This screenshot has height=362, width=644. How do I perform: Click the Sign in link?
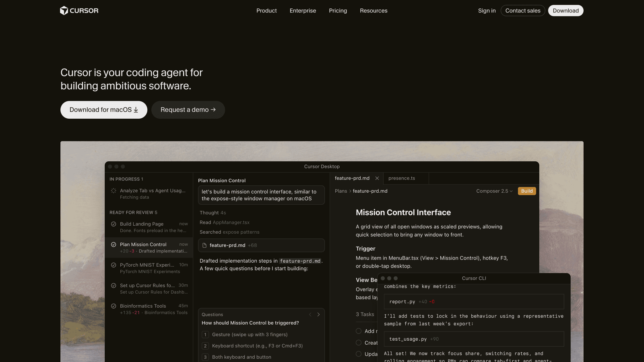487,10
